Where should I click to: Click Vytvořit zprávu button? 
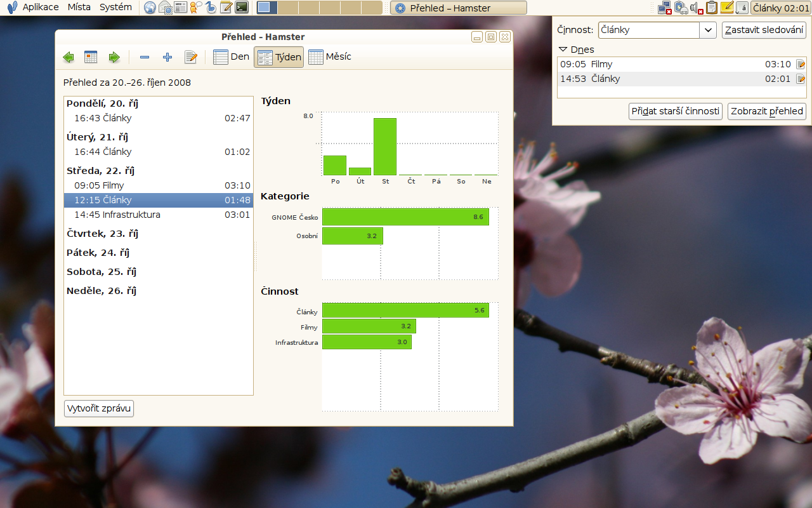99,408
